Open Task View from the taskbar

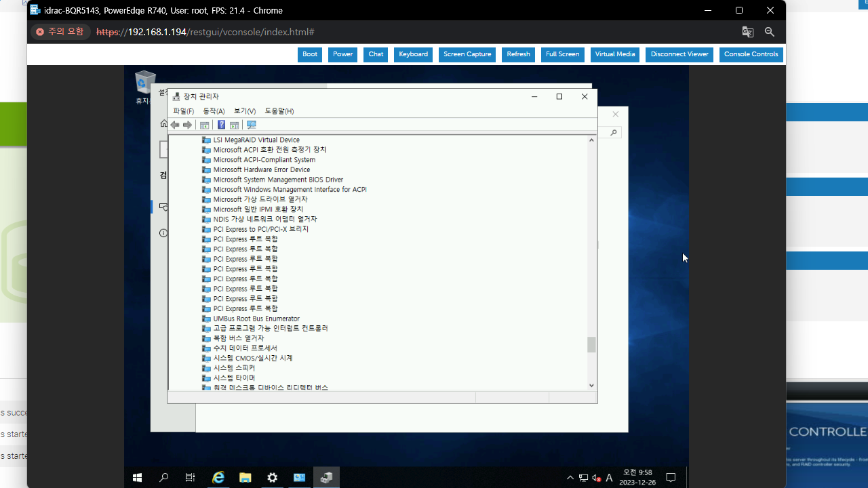tap(190, 478)
